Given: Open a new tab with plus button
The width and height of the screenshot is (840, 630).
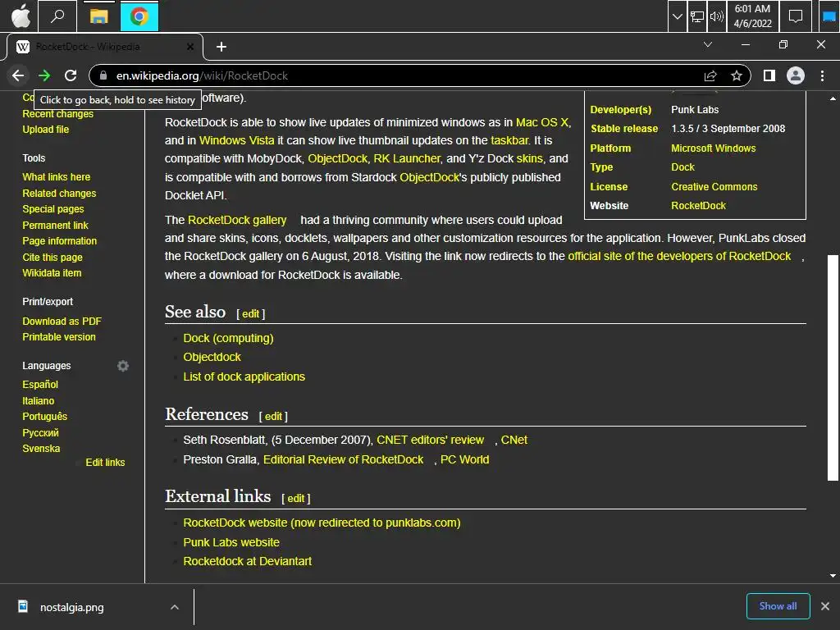Looking at the screenshot, I should [221, 47].
